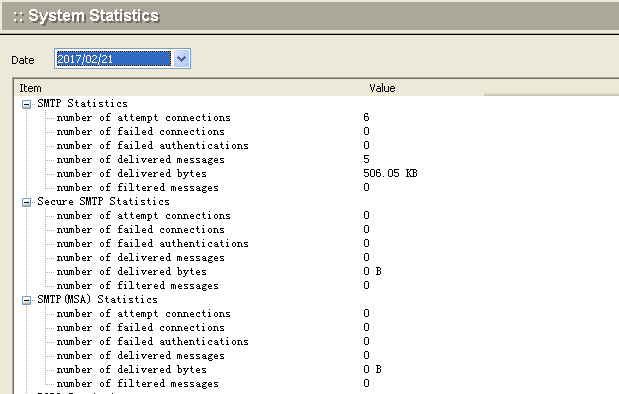Viewport: 619px width, 394px height.
Task: Select Secure SMTP number of failed authentications
Action: coord(153,244)
